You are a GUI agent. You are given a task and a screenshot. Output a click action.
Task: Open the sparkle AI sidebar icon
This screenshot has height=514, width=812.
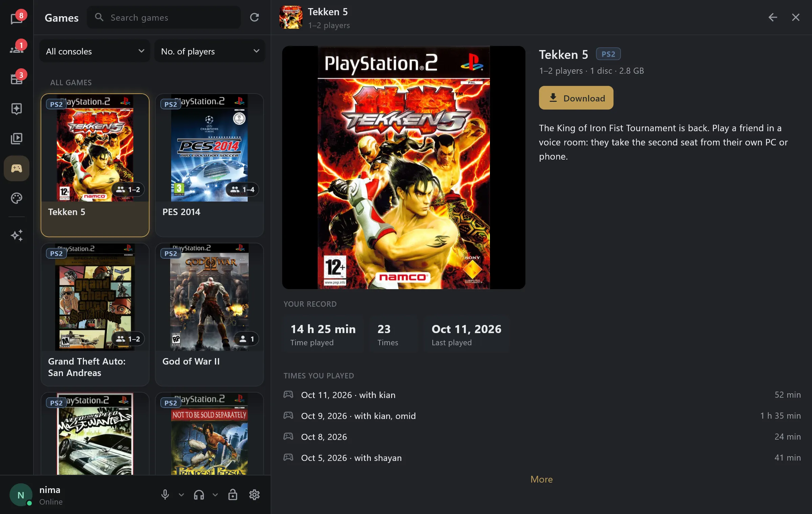tap(17, 235)
